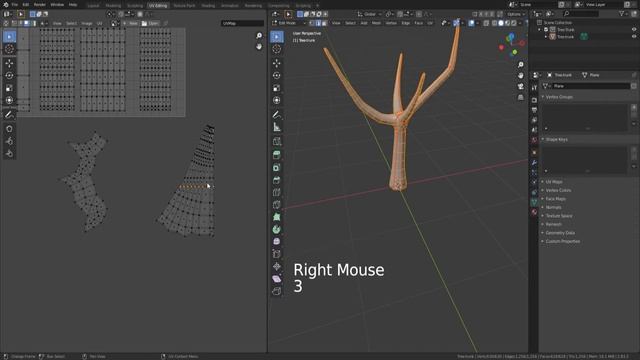
Task: Activate the UV editor Rotate tool
Action: pyautogui.click(x=9, y=76)
